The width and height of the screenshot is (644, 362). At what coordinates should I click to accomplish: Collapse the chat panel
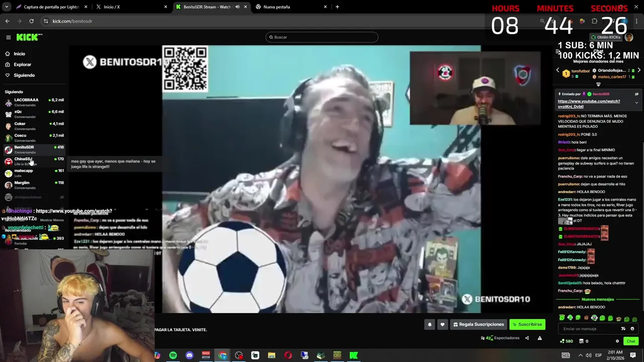[x=557, y=52]
